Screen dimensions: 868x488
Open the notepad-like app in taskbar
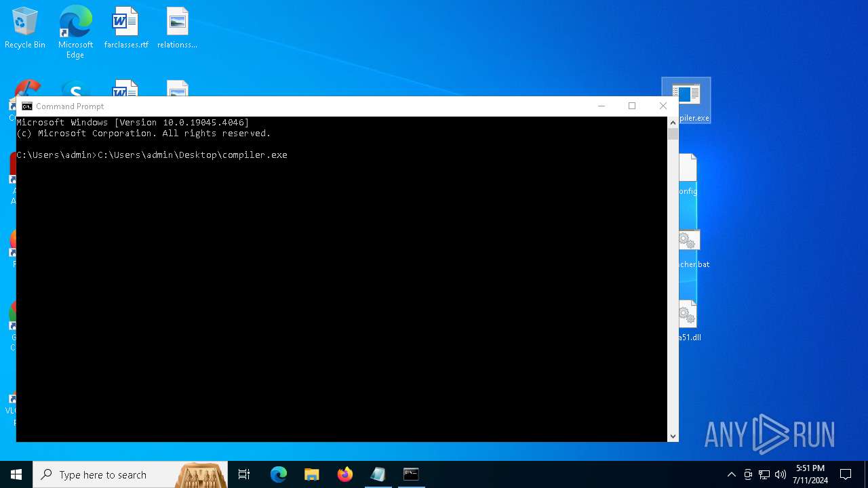tap(378, 474)
